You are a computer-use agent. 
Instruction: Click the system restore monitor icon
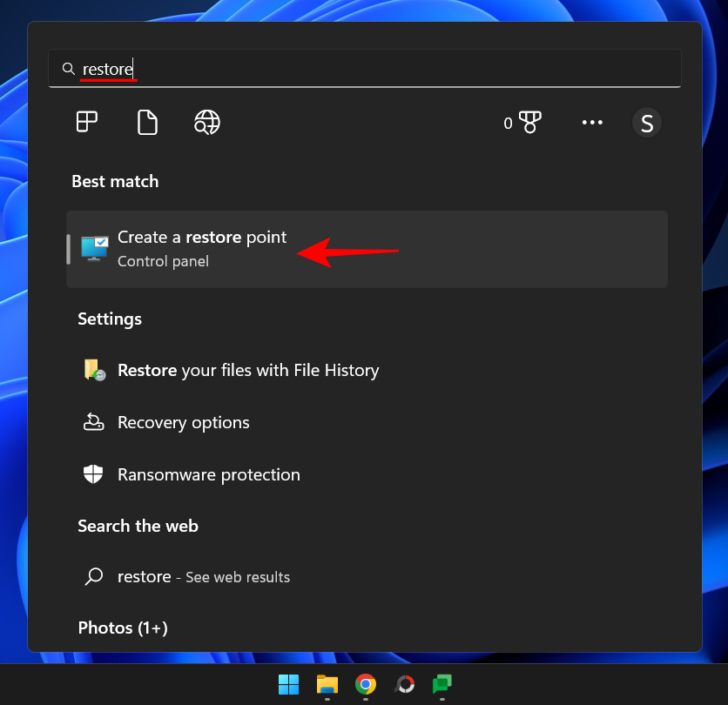coord(94,245)
